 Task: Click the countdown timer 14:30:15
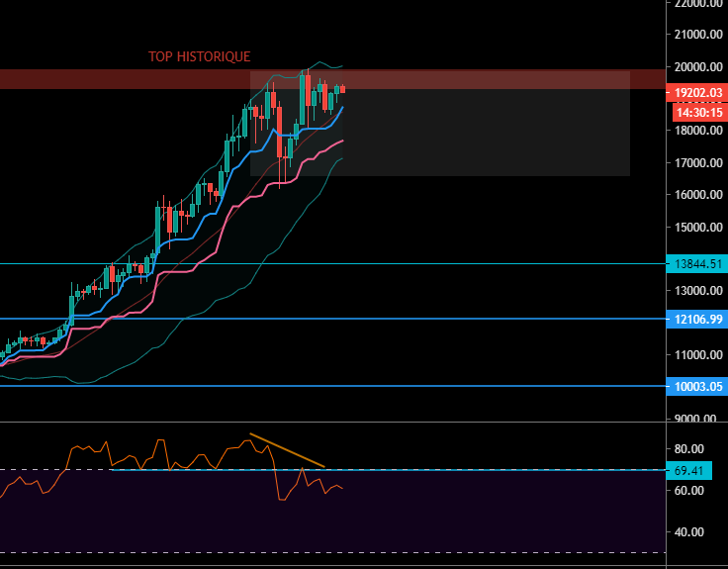click(x=700, y=113)
